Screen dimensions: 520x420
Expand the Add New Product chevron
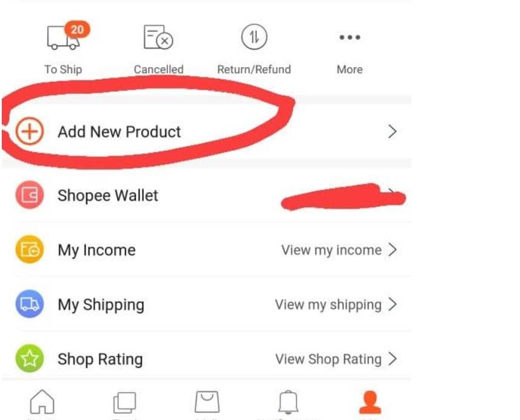click(393, 132)
